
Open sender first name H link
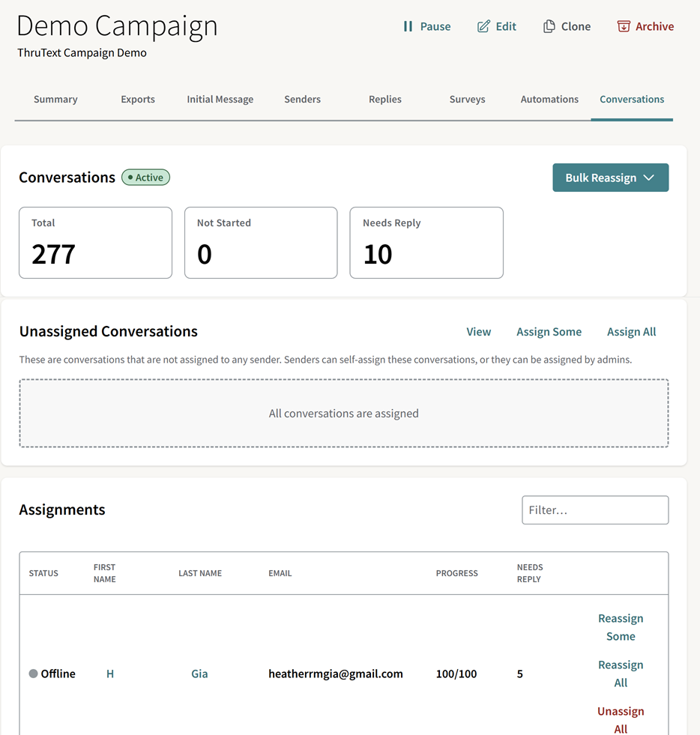pos(110,674)
